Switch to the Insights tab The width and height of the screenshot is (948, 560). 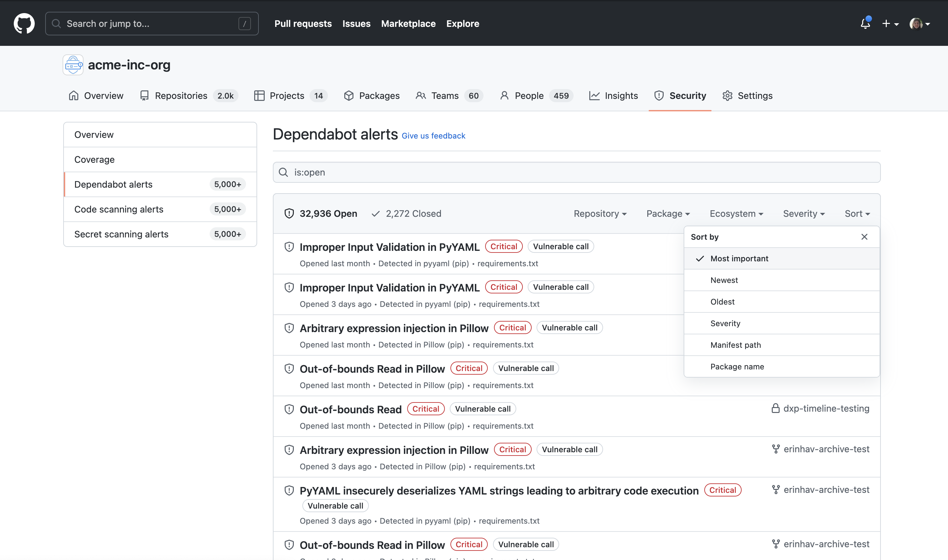[x=614, y=96]
